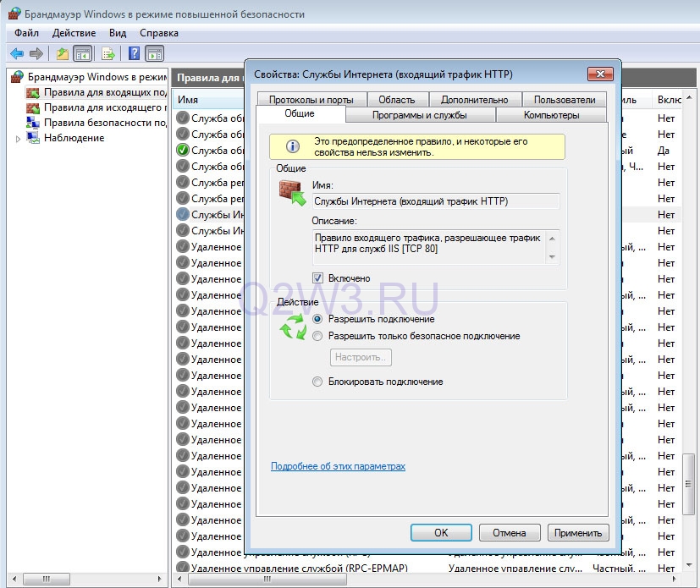
Task: Toggle the Action pane toolbar icon
Action: click(154, 54)
